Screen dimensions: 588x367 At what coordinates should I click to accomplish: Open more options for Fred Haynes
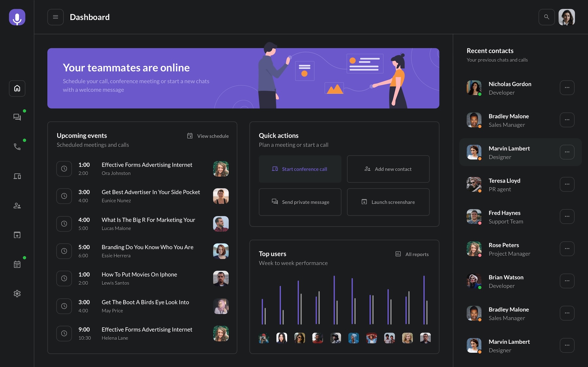pyautogui.click(x=567, y=216)
